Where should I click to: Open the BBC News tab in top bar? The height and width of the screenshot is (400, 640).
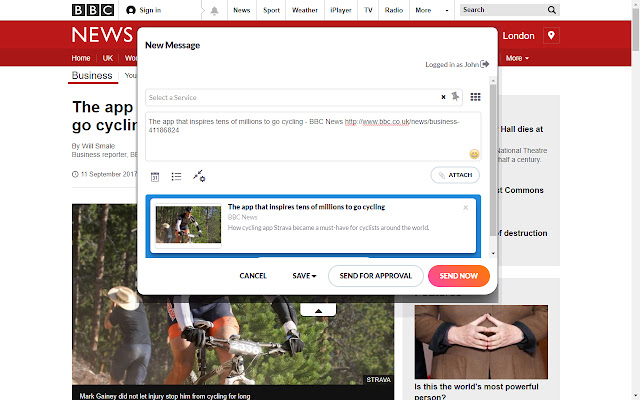tap(242, 10)
